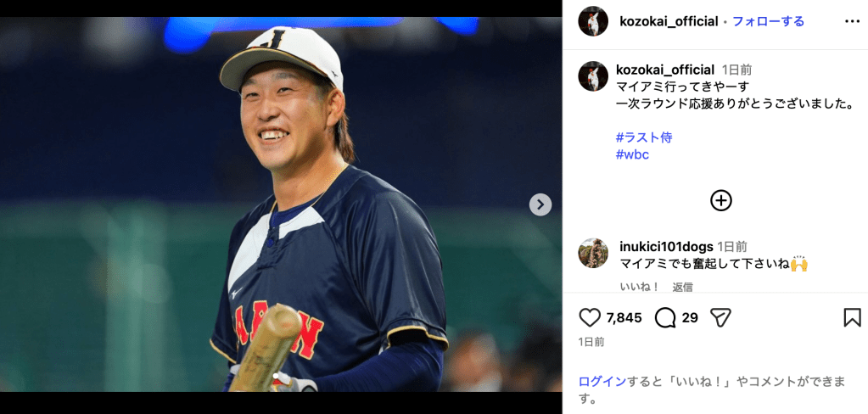868x414 pixels.
Task: Open the three-dot more options menu
Action: pyautogui.click(x=852, y=21)
